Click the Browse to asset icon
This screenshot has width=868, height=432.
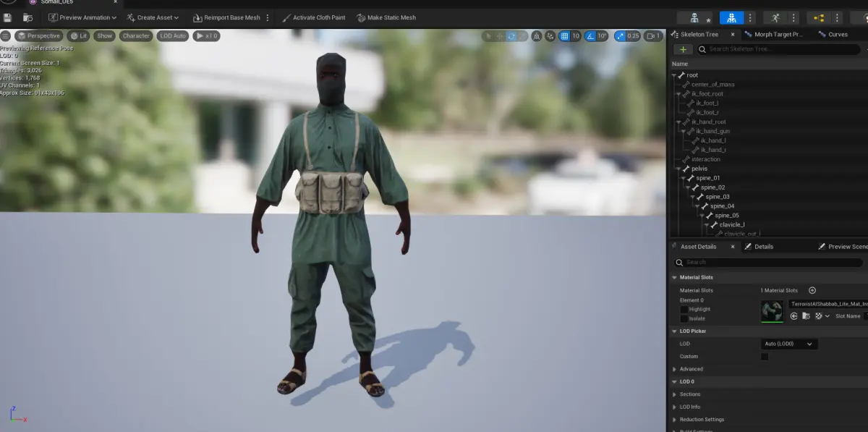[27, 17]
